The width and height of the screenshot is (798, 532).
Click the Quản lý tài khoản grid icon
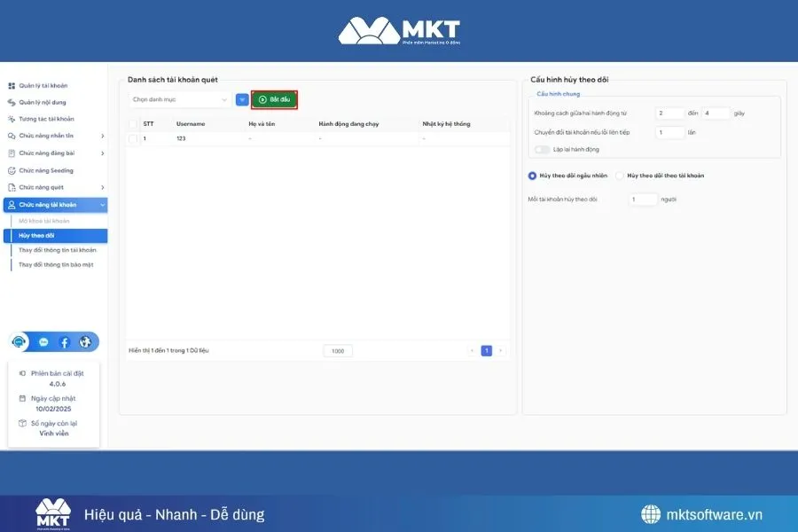(x=12, y=86)
